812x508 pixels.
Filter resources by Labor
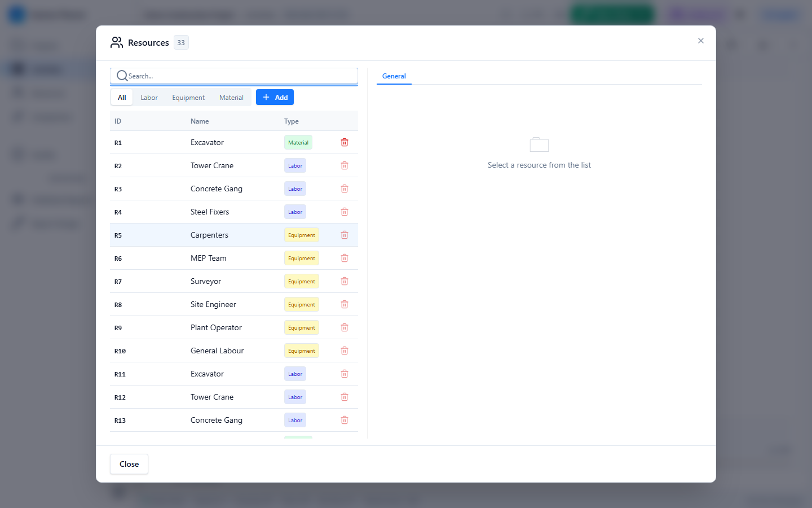[x=149, y=97]
